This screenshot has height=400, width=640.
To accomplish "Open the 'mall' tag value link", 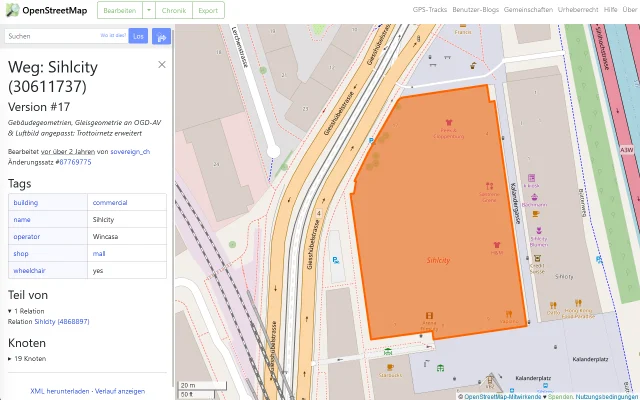I will (99, 254).
